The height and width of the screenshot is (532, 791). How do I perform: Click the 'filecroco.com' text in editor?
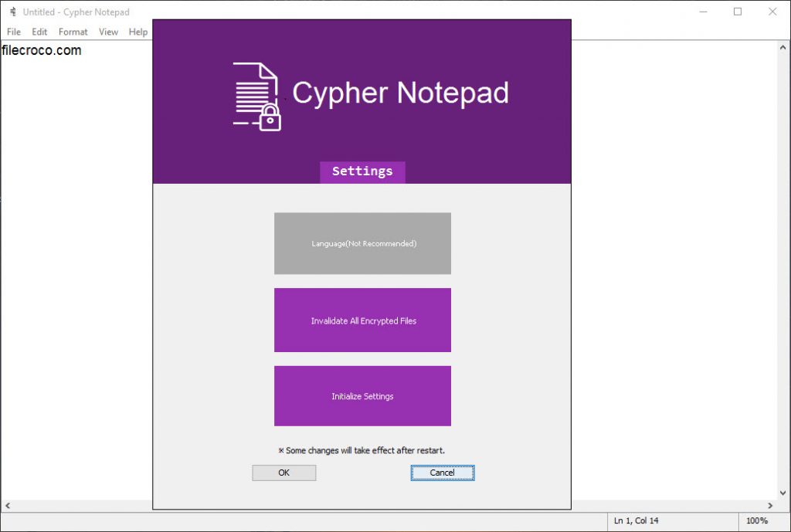42,50
